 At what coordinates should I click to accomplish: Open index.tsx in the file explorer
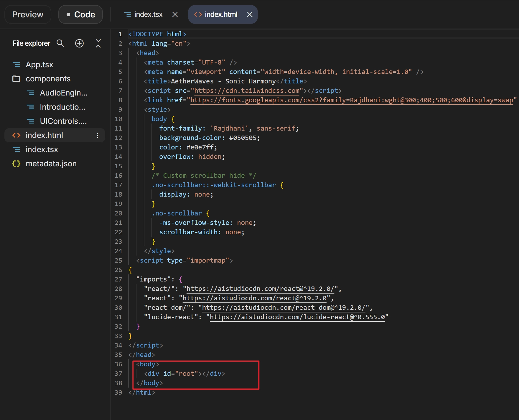(42, 149)
